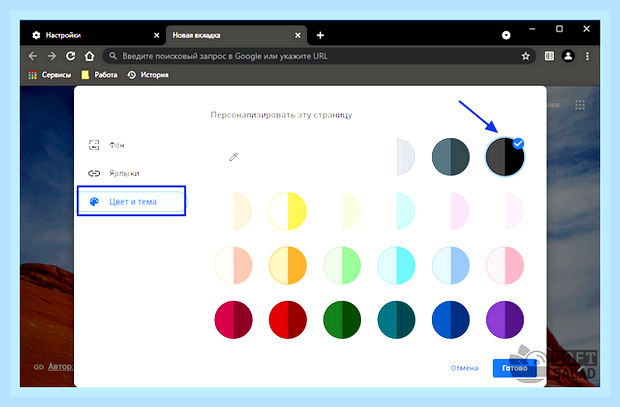The width and height of the screenshot is (620, 407).
Task: Choose the default light gray theme swatch
Action: click(x=397, y=157)
